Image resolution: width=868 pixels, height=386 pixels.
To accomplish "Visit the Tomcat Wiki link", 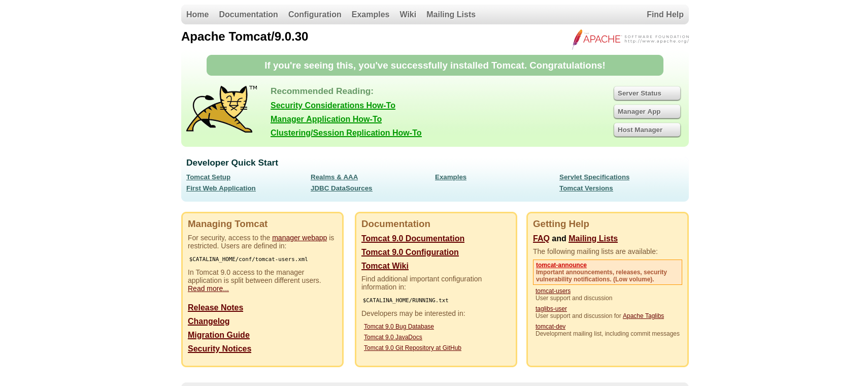I will click(x=385, y=266).
